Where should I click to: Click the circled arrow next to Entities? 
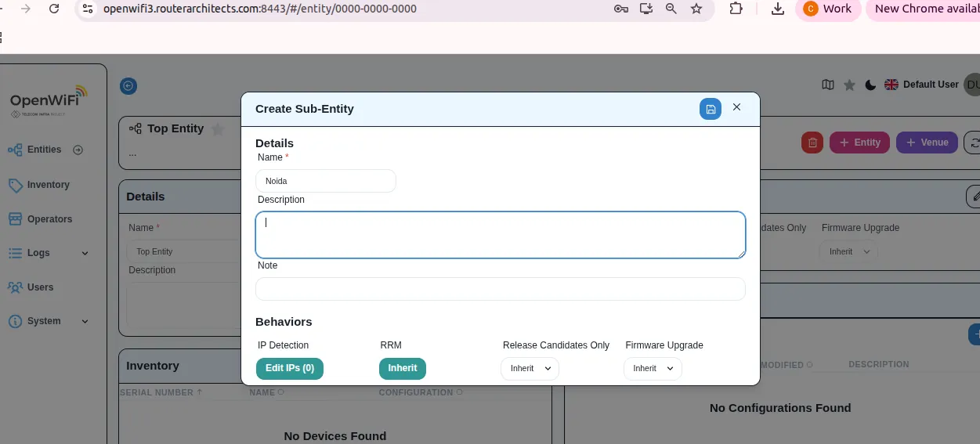click(78, 150)
